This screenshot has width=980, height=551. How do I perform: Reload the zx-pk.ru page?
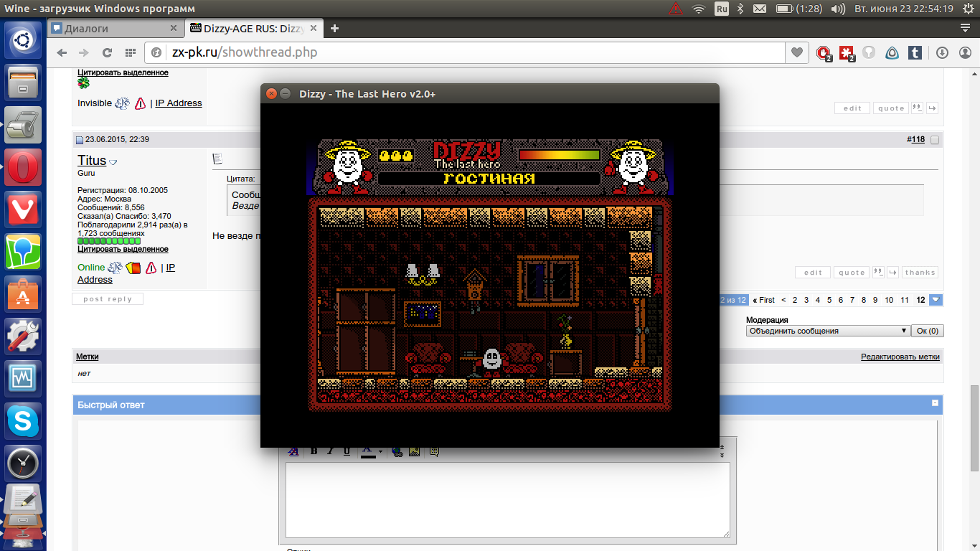[107, 52]
